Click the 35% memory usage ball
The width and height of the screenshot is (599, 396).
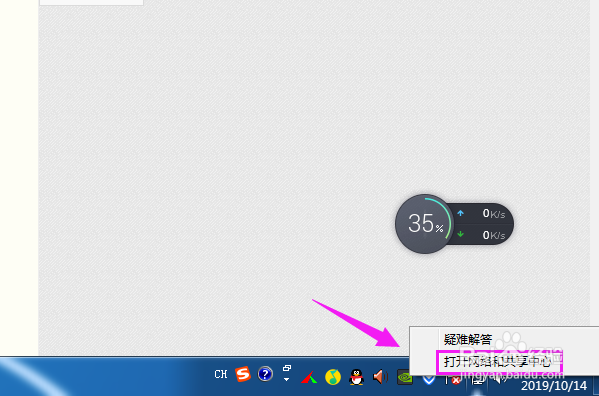click(424, 224)
